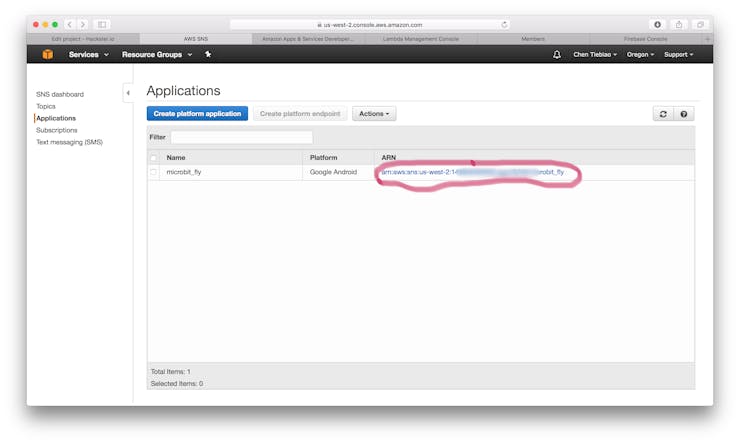This screenshot has width=740, height=444.
Task: Sort by the Platform column header
Action: pyautogui.click(x=323, y=158)
